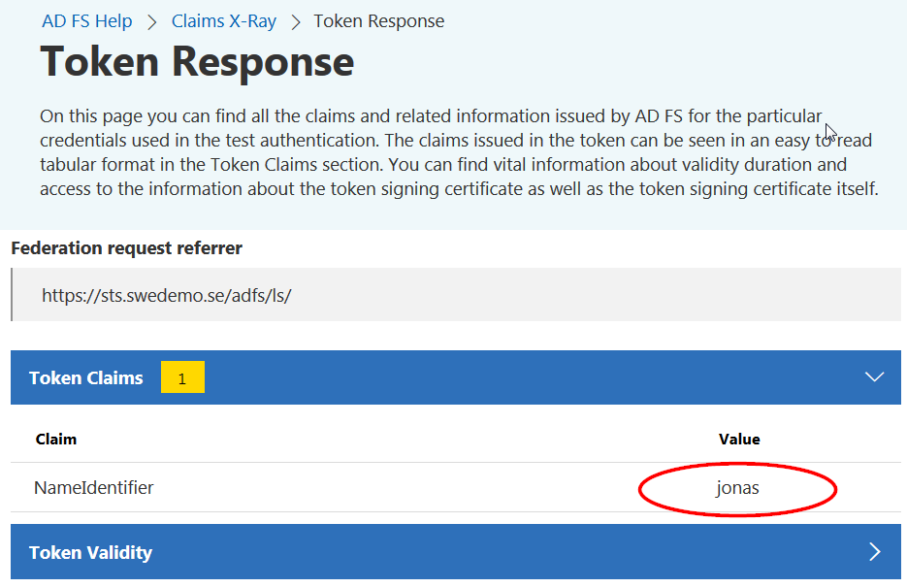Open the Token Validity section title
907x588 pixels.
[90, 553]
